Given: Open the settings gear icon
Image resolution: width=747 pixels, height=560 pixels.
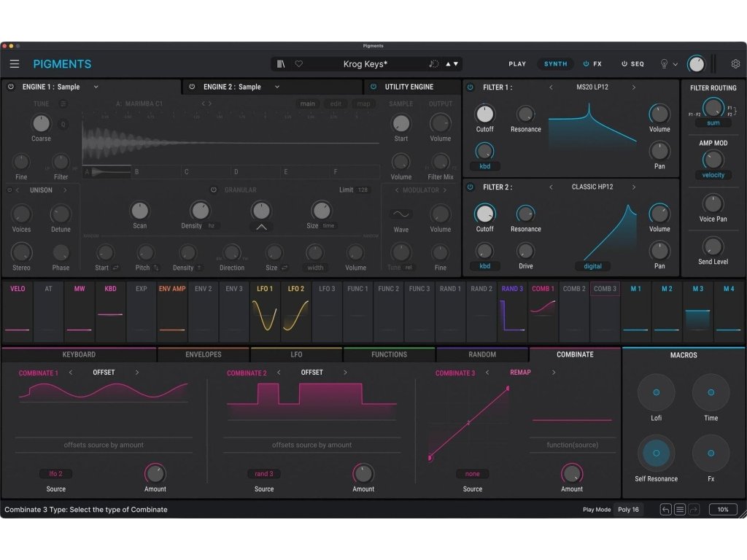Looking at the screenshot, I should pos(735,64).
